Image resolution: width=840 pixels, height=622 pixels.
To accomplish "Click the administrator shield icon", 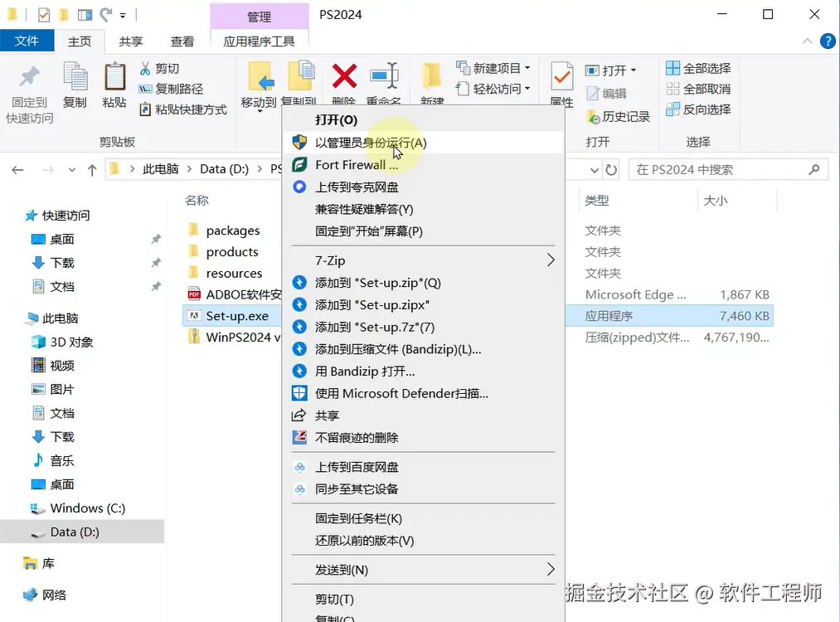I will [x=299, y=142].
